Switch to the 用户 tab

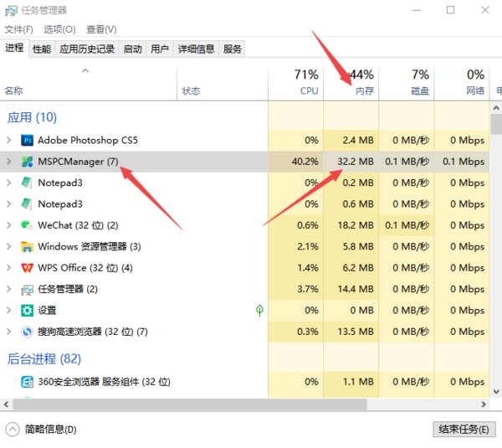[x=160, y=49]
